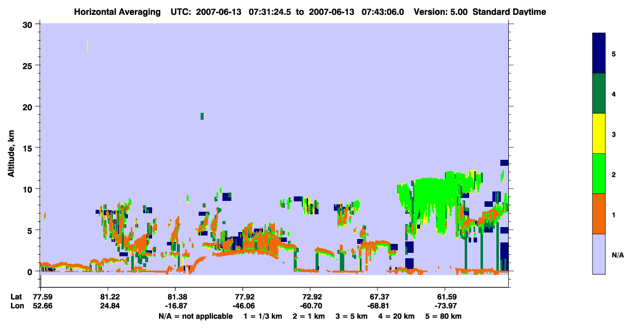Click latitude value '77.59'
644x330 pixels.
click(43, 297)
